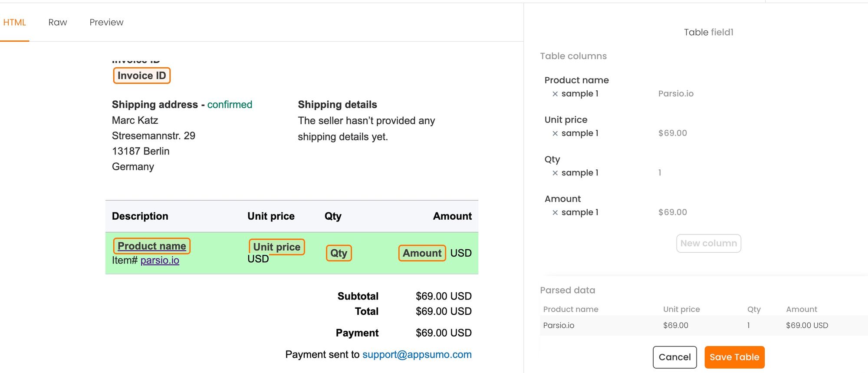The image size is (868, 373).
Task: Delete sample 1 under Qty column
Action: (555, 173)
